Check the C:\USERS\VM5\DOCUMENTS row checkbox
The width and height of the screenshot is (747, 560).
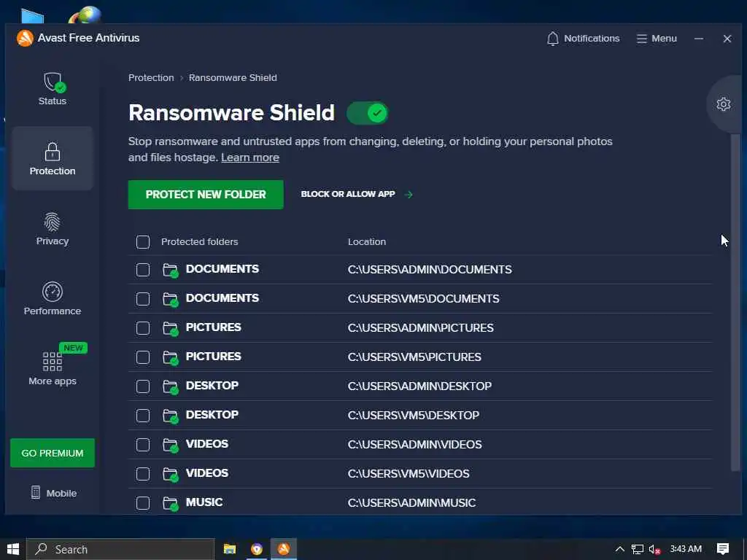(x=143, y=299)
